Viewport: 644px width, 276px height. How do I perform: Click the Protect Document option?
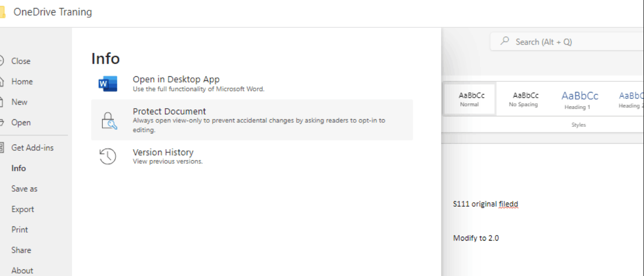252,120
